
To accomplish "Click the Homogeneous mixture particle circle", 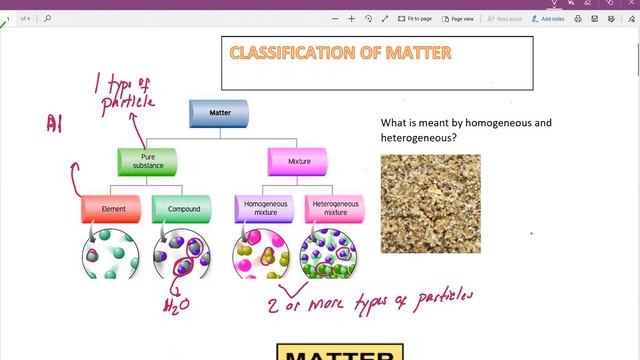I will (x=261, y=254).
